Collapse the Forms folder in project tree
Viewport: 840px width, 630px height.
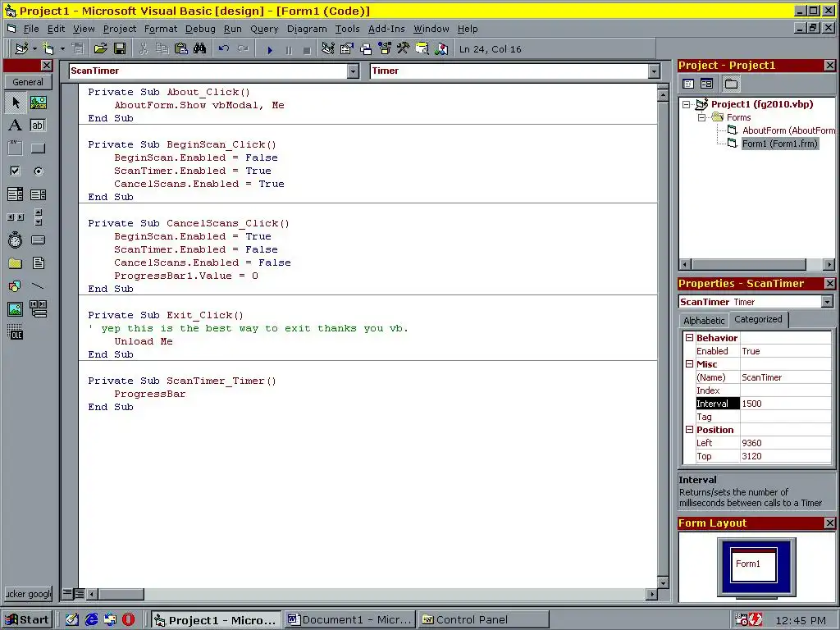pyautogui.click(x=702, y=117)
